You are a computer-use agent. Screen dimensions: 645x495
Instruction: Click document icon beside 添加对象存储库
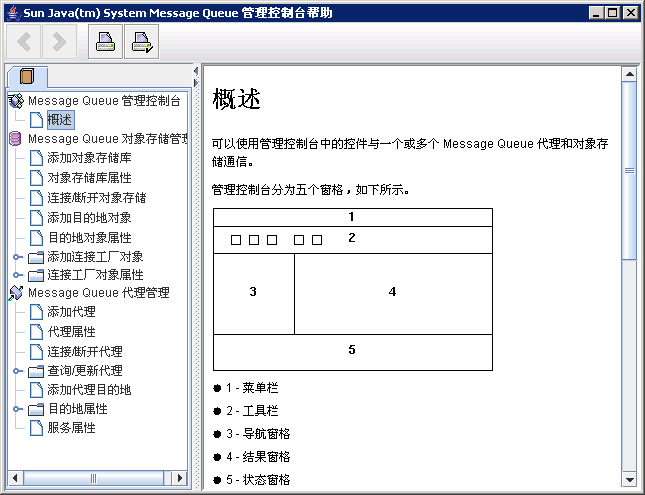36,158
